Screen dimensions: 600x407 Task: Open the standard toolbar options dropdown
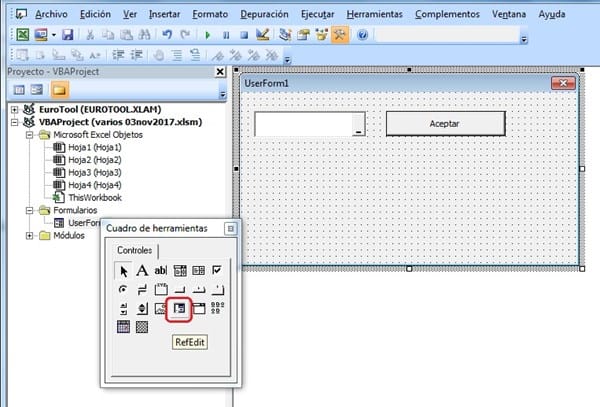tap(524, 39)
